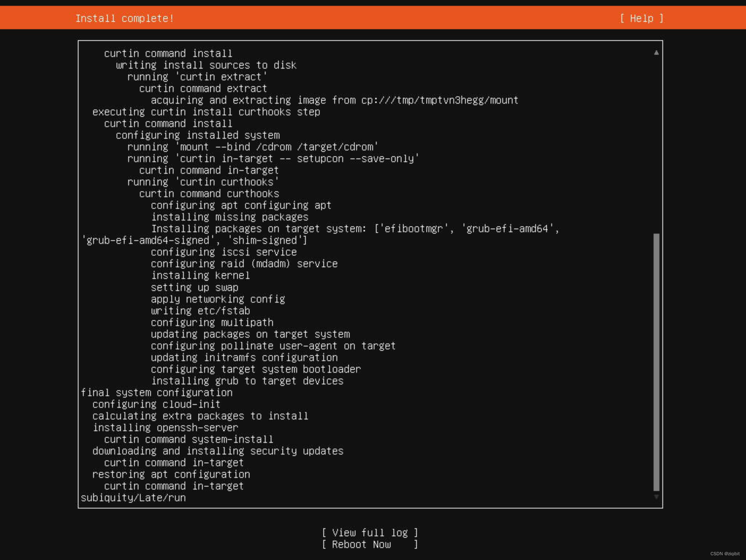Click the setupcon --save-only log line
746x560 pixels.
point(273,158)
